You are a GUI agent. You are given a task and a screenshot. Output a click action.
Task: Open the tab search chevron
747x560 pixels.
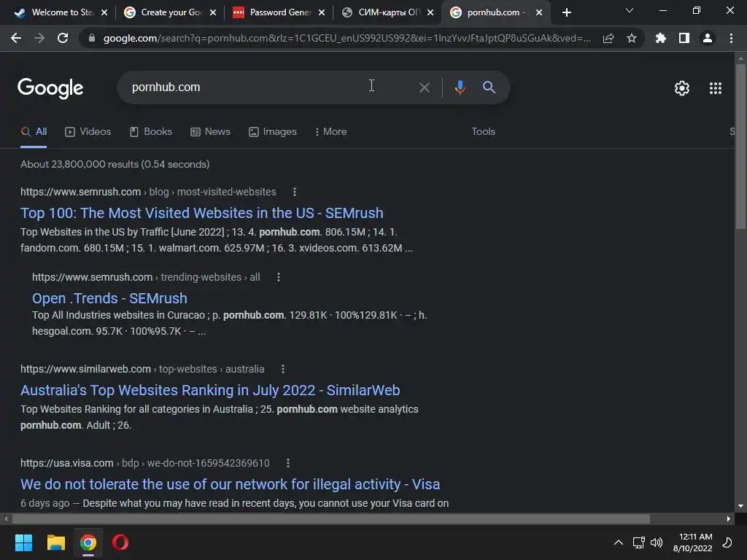pos(630,10)
